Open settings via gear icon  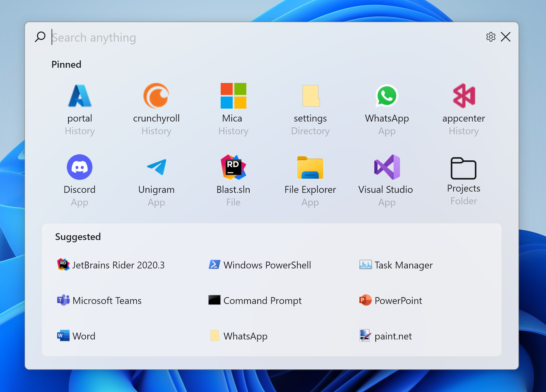point(491,37)
